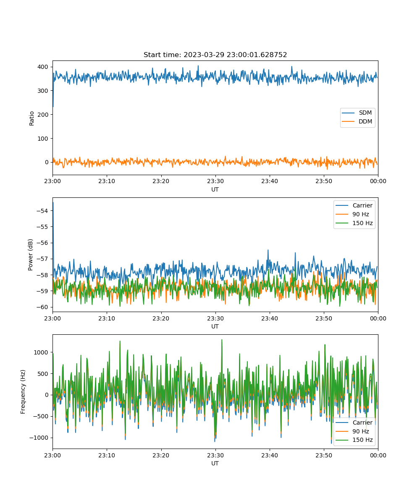Image resolution: width=420 pixels, height=504 pixels.
Task: Select the SDM legend label
Action: (x=365, y=113)
